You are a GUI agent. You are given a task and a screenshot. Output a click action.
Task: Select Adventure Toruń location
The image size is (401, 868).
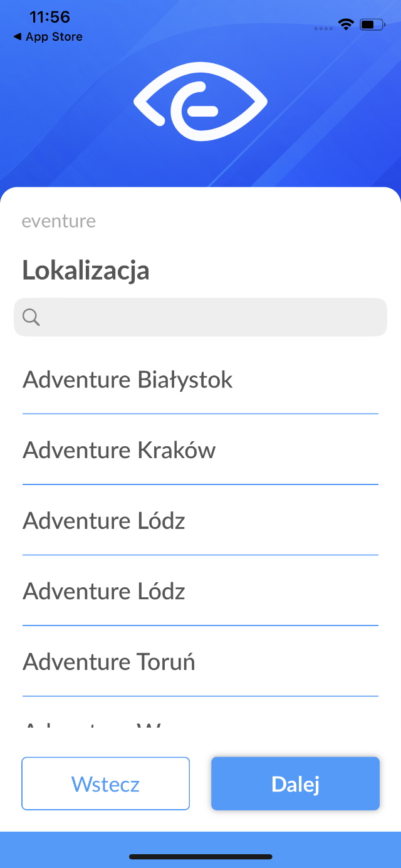(109, 662)
